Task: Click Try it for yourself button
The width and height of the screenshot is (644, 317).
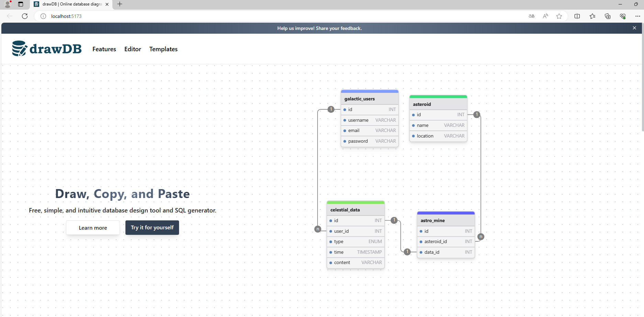Action: click(152, 228)
